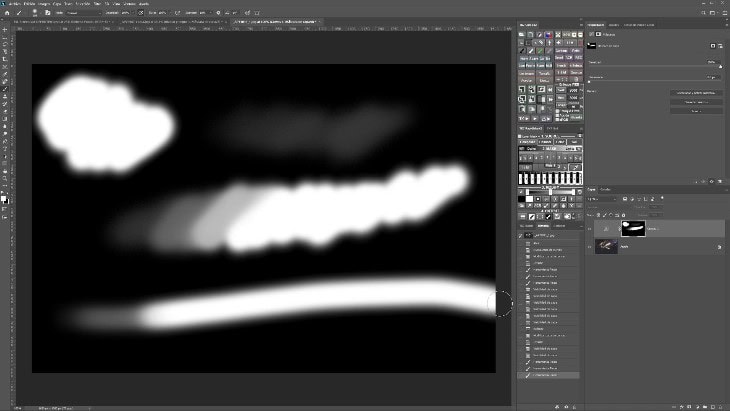Image resolution: width=730 pixels, height=411 pixels.
Task: Open the brush preset picker dropdown
Action: tap(37, 13)
